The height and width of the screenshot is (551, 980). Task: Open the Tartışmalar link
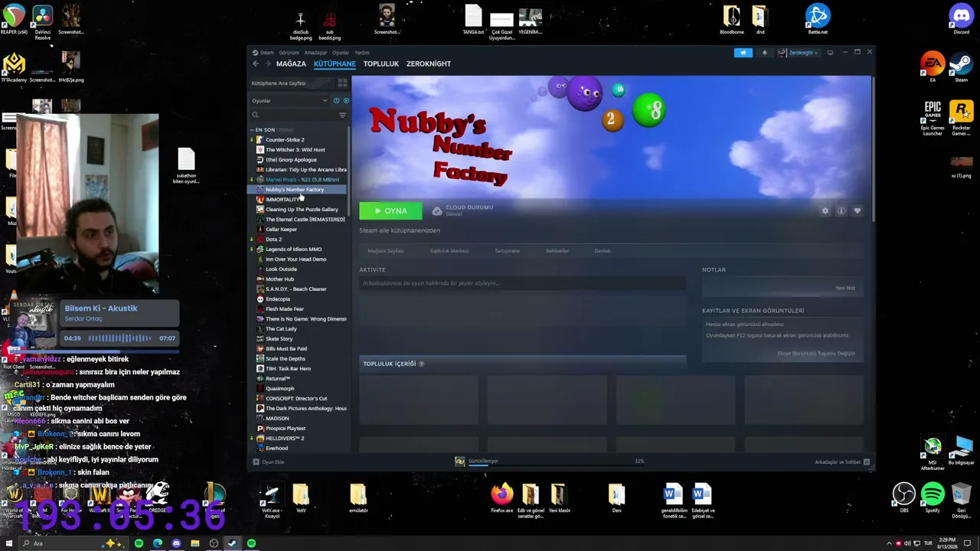[x=507, y=251]
